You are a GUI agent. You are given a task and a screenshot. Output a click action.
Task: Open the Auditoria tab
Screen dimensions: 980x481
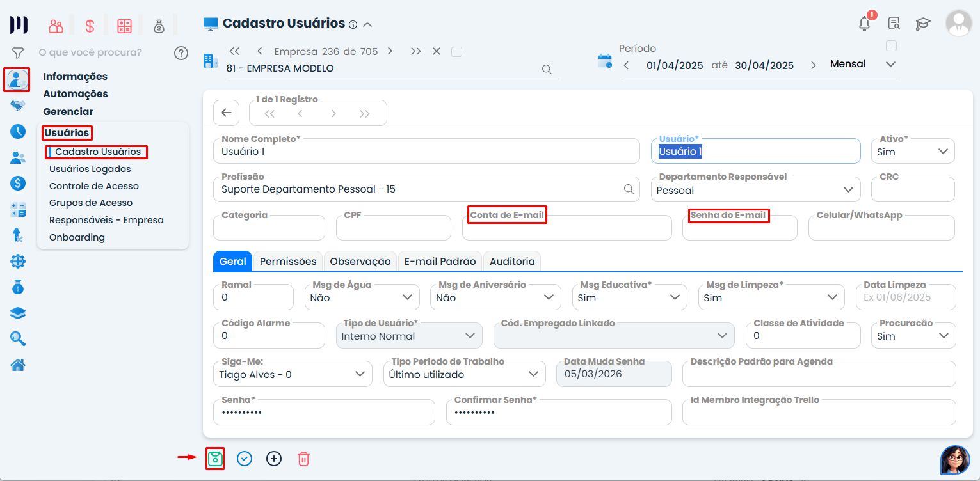point(512,261)
